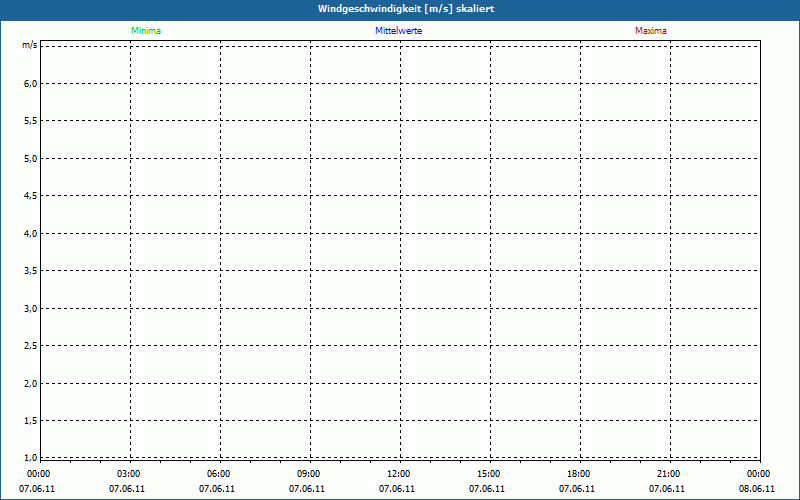
Task: Click the 4,5 y-axis value
Action: 31,196
